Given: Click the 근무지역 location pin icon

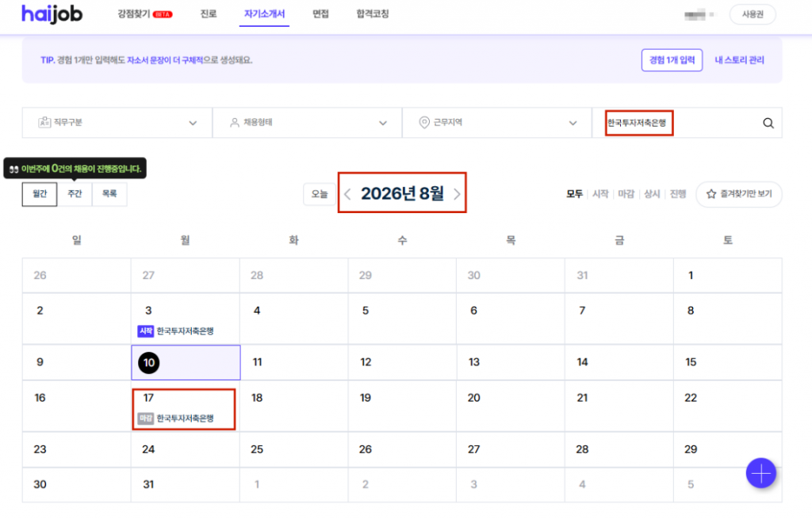Looking at the screenshot, I should pyautogui.click(x=424, y=123).
